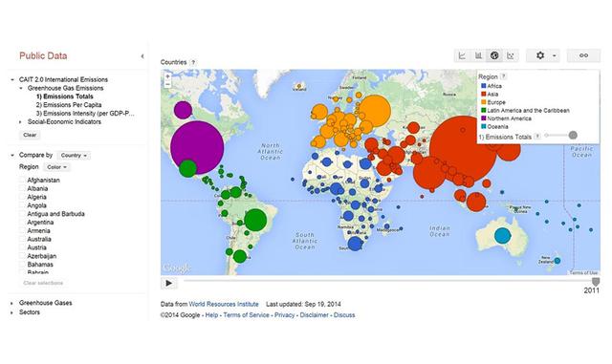The height and width of the screenshot is (364, 612).
Task: Select 1) Emissions Totals metric
Action: 65,96
